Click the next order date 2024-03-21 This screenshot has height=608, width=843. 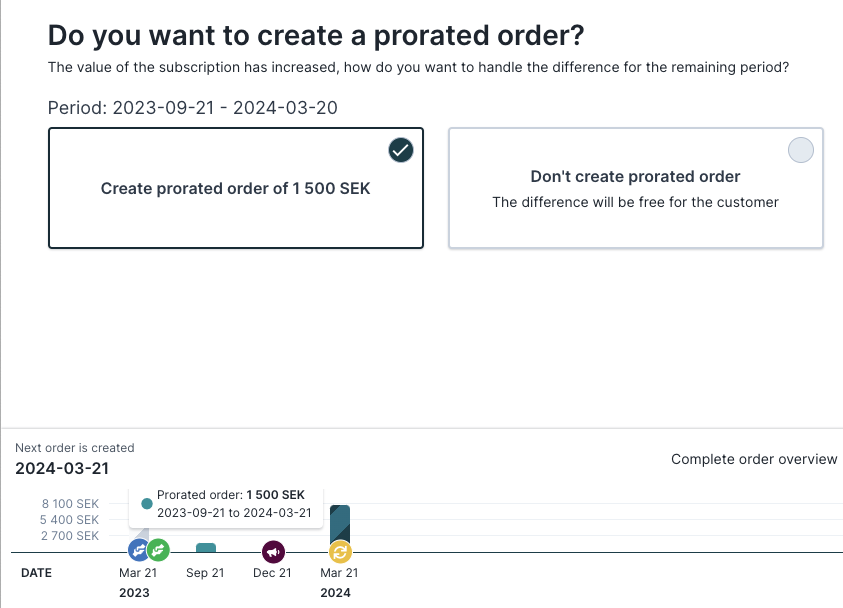point(62,468)
